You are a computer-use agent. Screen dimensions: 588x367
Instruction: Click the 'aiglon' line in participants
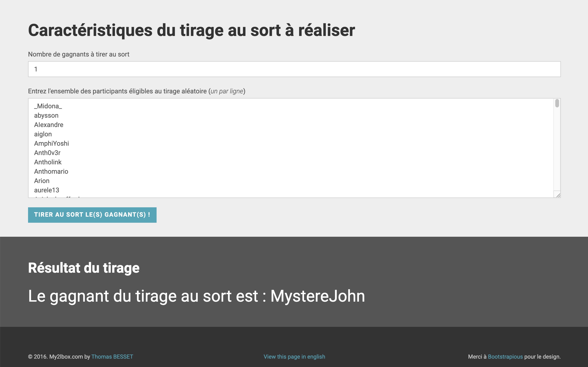43,134
